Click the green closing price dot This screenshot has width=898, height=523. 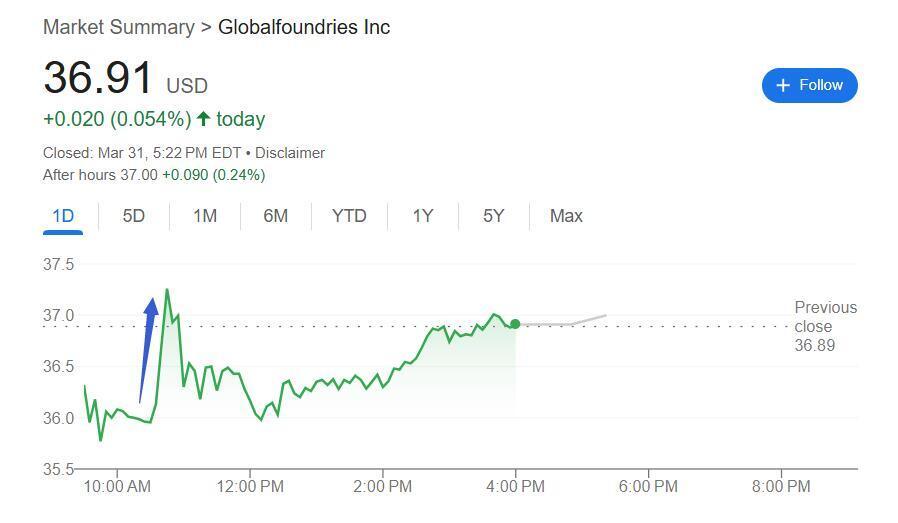pos(515,324)
